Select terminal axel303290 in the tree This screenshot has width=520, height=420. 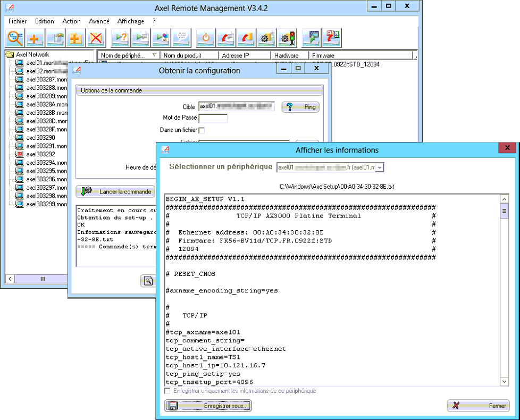coord(40,138)
